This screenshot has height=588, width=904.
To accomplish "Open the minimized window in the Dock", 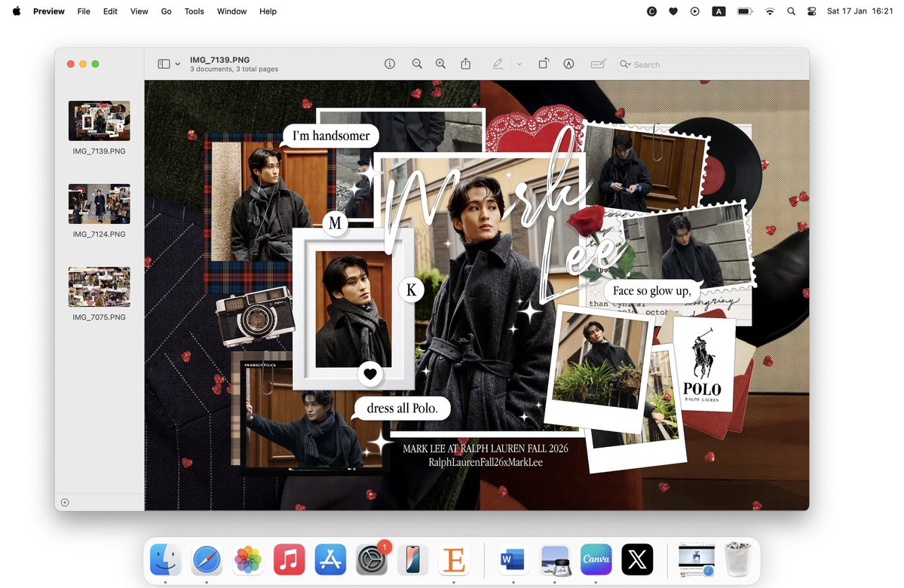I will (x=697, y=559).
